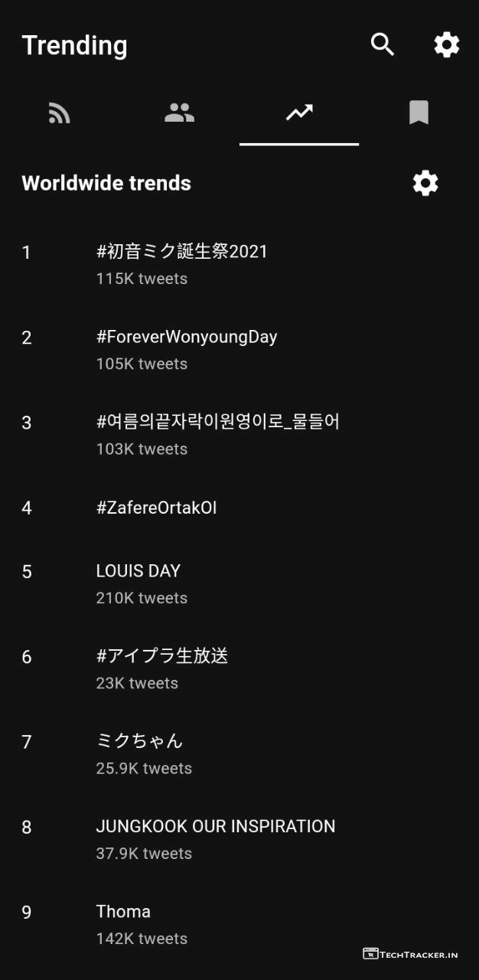
Task: Open the search magnifier icon
Action: click(x=383, y=44)
